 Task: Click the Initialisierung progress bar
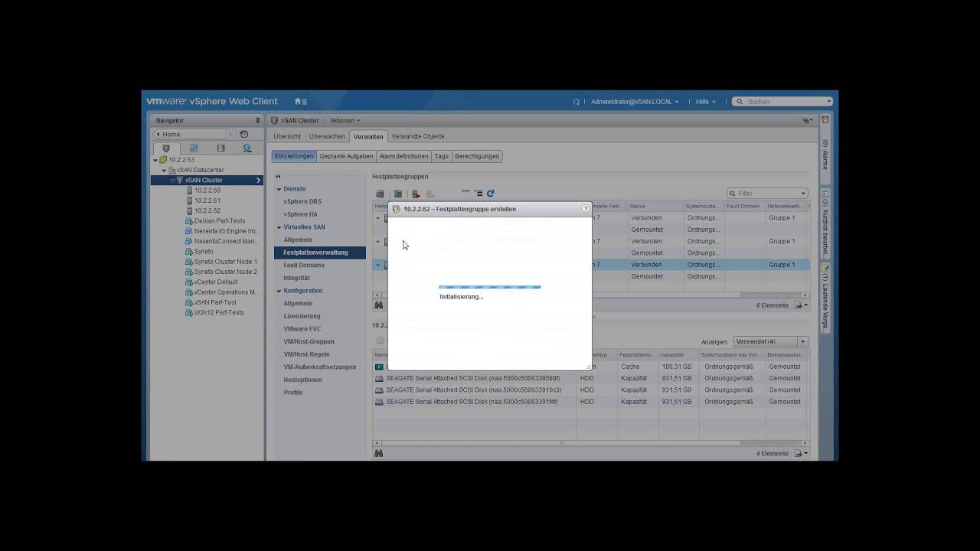pyautogui.click(x=490, y=287)
